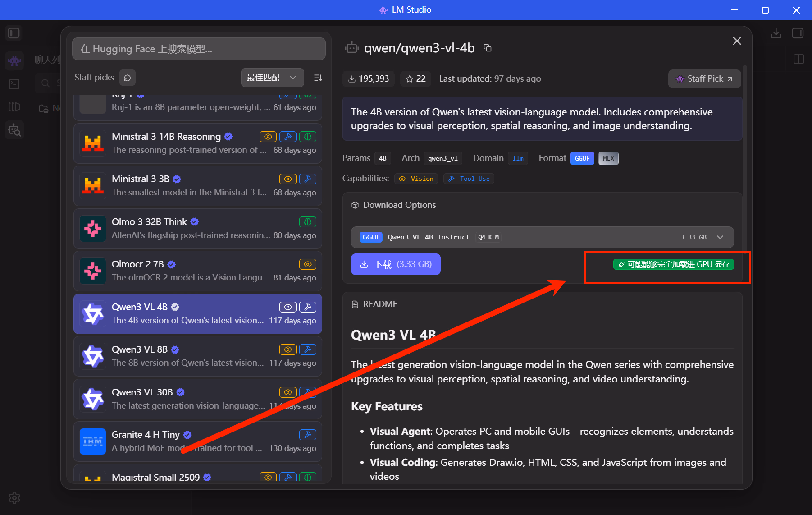Viewport: 812px width, 515px height.
Task: Click the tool-use hammer badge on Granite 4 H Tiny
Action: (308, 435)
